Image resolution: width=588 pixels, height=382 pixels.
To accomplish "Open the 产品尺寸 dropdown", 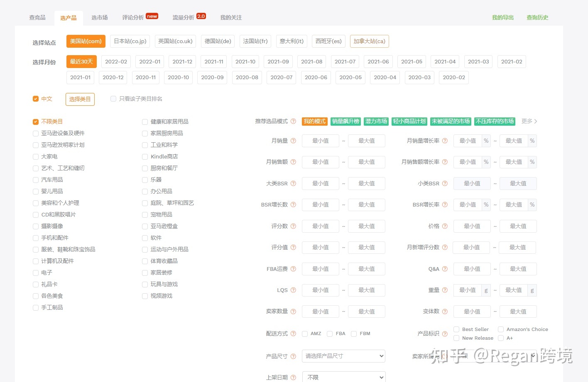I will [x=343, y=356].
